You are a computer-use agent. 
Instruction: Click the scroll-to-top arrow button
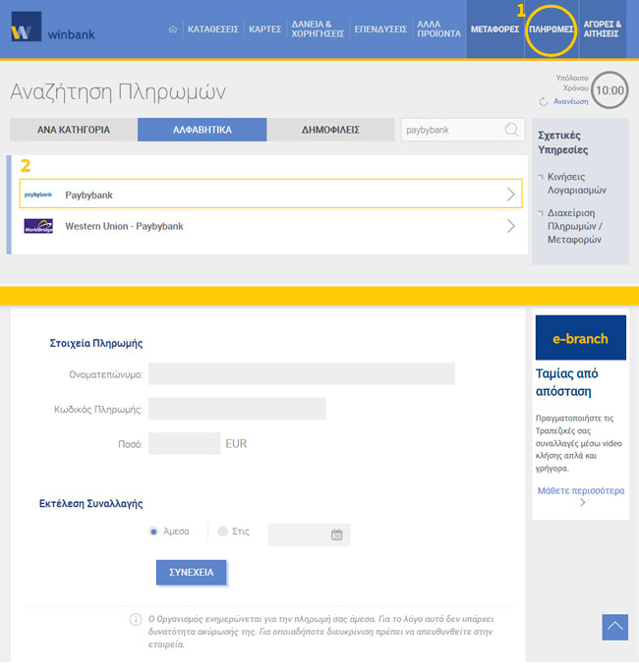[614, 627]
